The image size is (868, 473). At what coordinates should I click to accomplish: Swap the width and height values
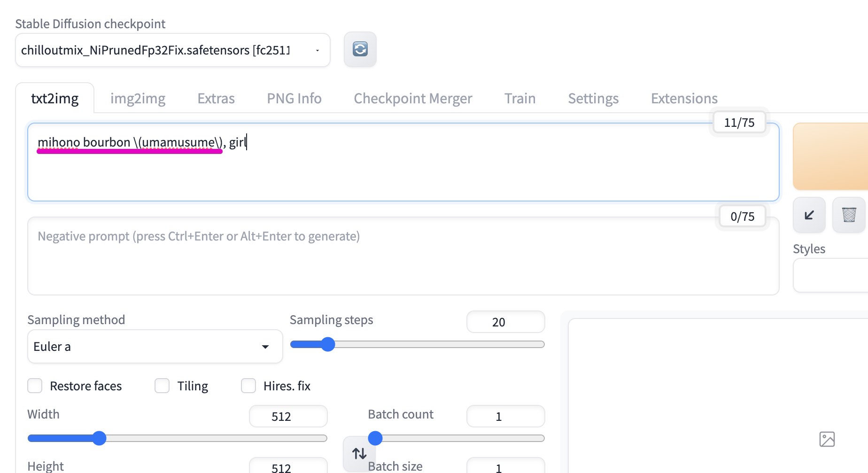tap(358, 453)
